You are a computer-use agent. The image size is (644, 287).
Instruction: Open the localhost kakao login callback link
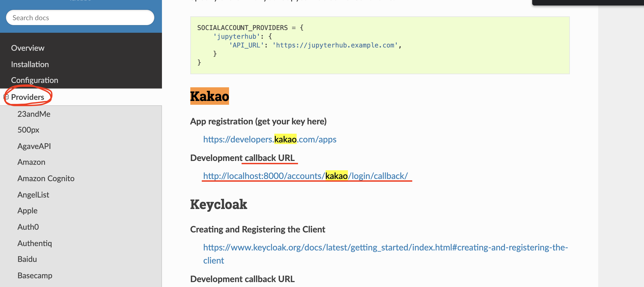(305, 176)
